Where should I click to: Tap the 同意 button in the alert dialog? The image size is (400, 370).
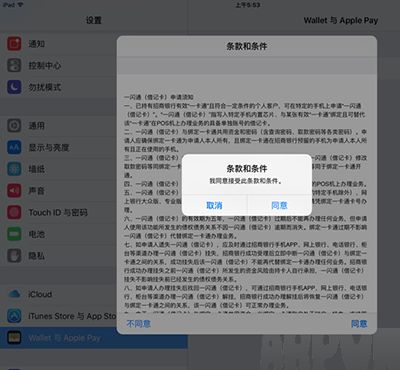(279, 205)
